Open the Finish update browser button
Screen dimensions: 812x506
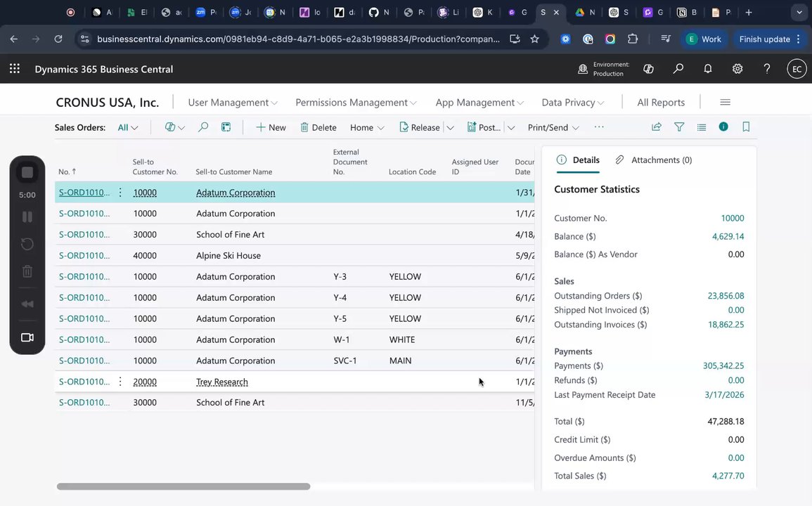769,39
